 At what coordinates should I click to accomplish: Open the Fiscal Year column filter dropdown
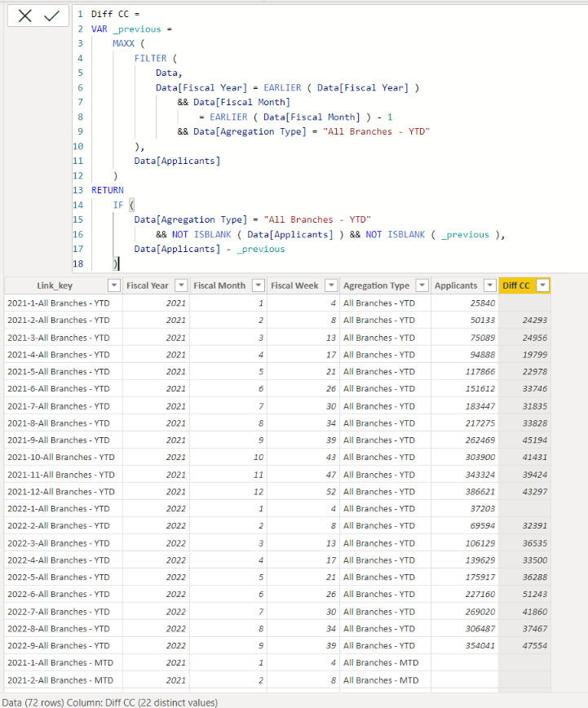coord(181,285)
